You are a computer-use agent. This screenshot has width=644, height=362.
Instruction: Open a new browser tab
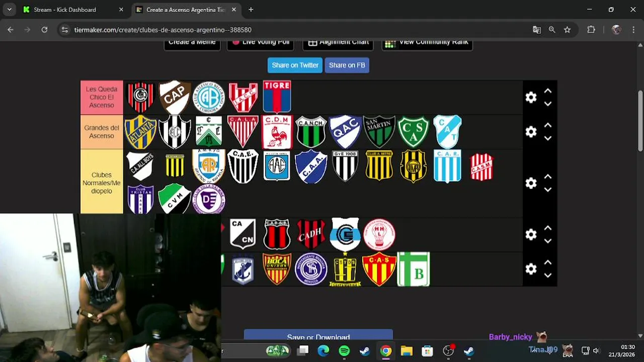(251, 10)
